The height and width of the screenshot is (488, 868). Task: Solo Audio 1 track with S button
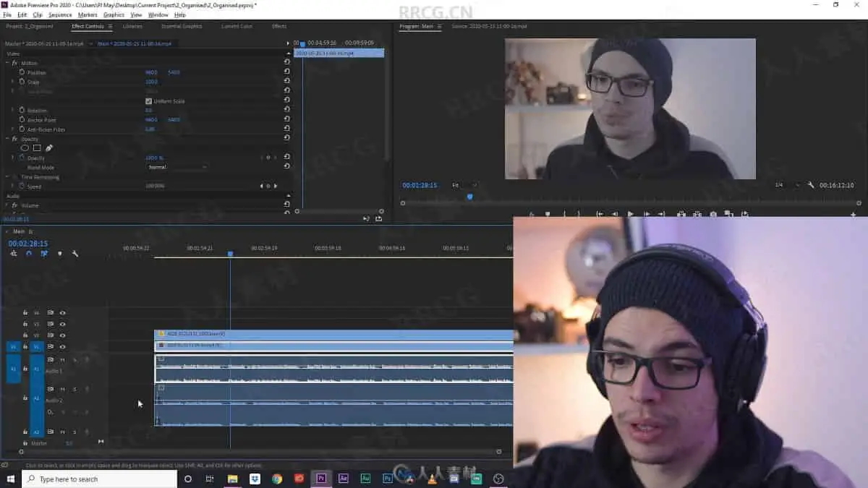pos(75,359)
